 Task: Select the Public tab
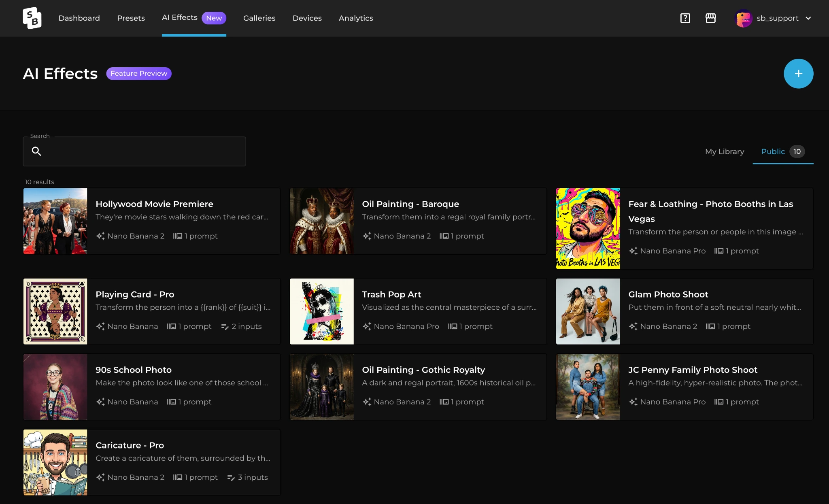point(783,151)
